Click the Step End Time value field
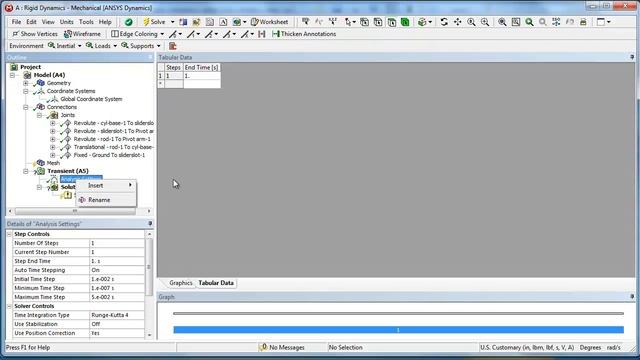Image resolution: width=640 pixels, height=360 pixels. [117, 261]
